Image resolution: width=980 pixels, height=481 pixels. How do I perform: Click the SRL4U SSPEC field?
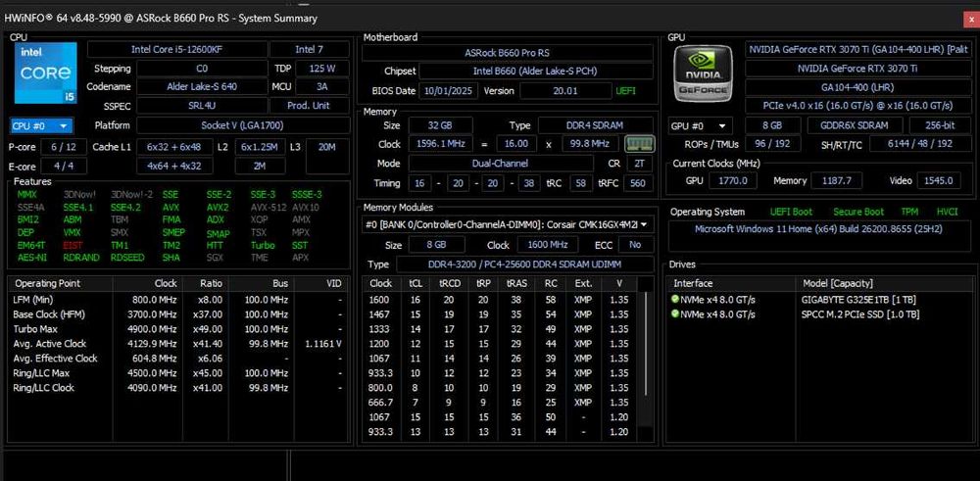click(202, 106)
